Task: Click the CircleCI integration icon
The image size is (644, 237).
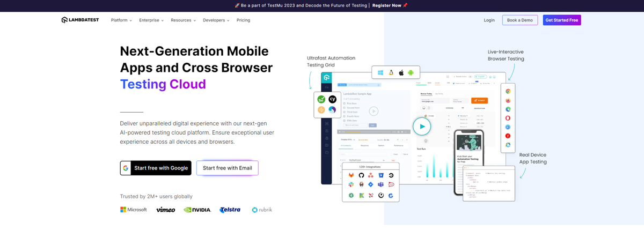Action: click(391, 176)
